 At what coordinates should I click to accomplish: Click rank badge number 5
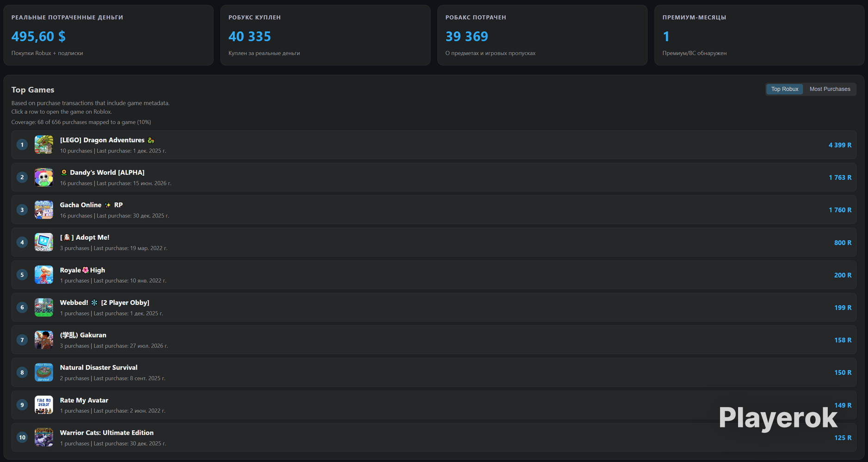pos(22,275)
